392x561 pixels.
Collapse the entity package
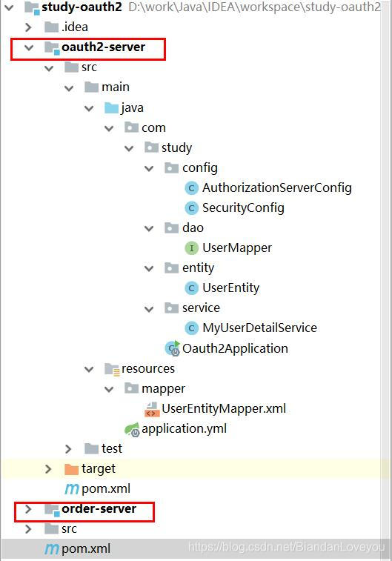coord(149,268)
